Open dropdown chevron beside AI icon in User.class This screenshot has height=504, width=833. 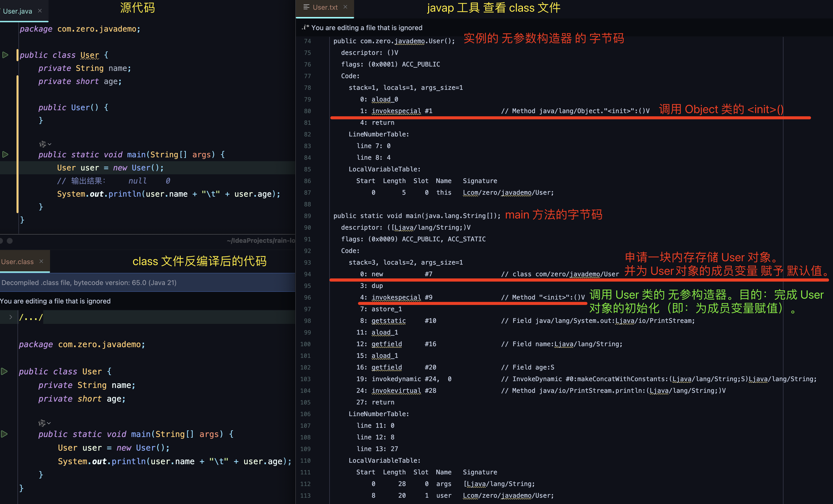pos(49,423)
